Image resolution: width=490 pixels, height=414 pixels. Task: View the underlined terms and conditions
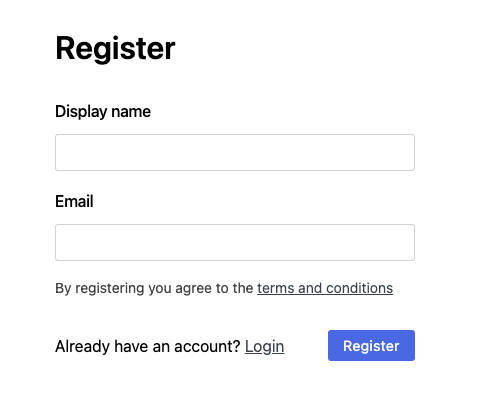point(325,288)
